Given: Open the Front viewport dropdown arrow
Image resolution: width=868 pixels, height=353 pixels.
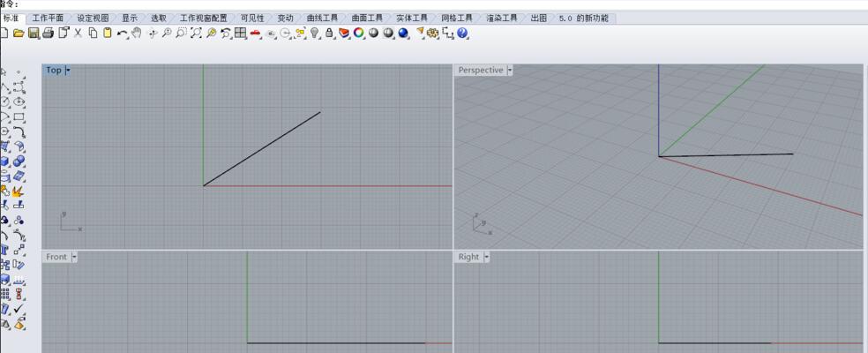Looking at the screenshot, I should (x=74, y=257).
